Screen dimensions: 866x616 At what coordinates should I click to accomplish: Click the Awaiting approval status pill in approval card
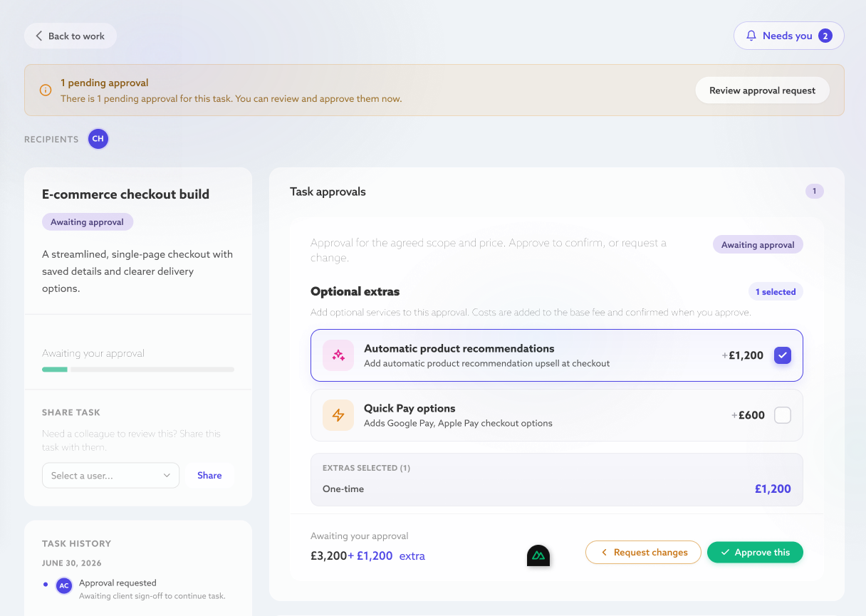758,245
